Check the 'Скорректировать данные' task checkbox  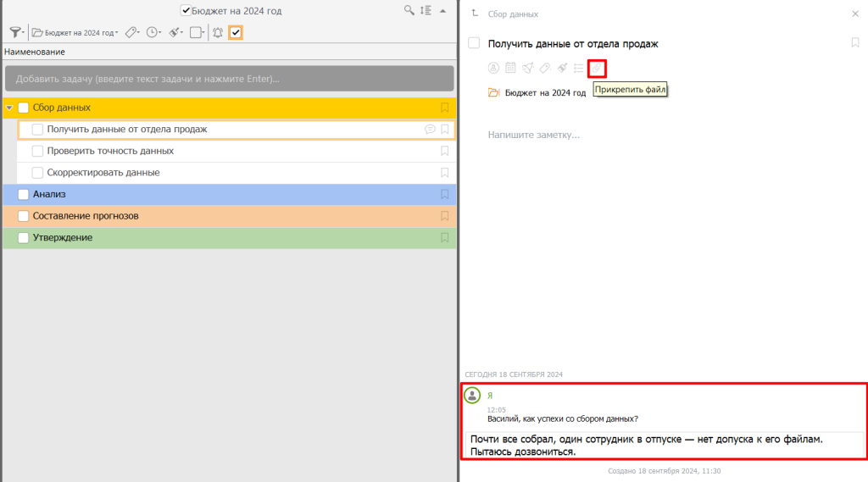point(37,173)
